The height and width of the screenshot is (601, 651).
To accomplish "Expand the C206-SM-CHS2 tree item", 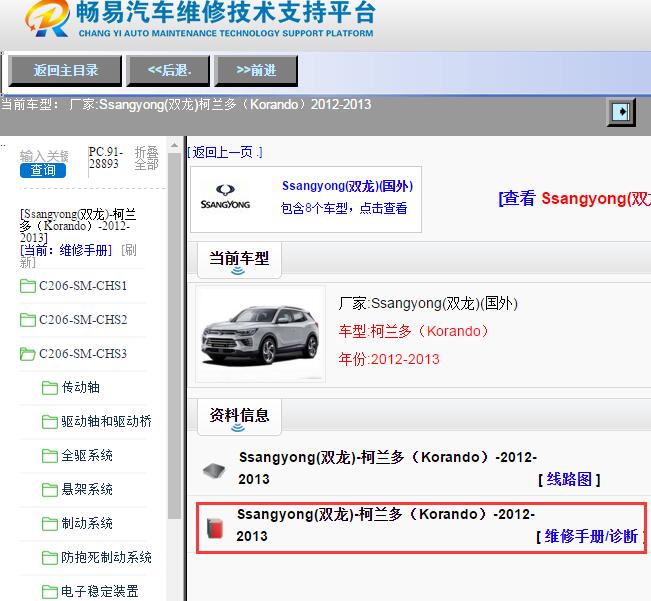I will click(83, 320).
